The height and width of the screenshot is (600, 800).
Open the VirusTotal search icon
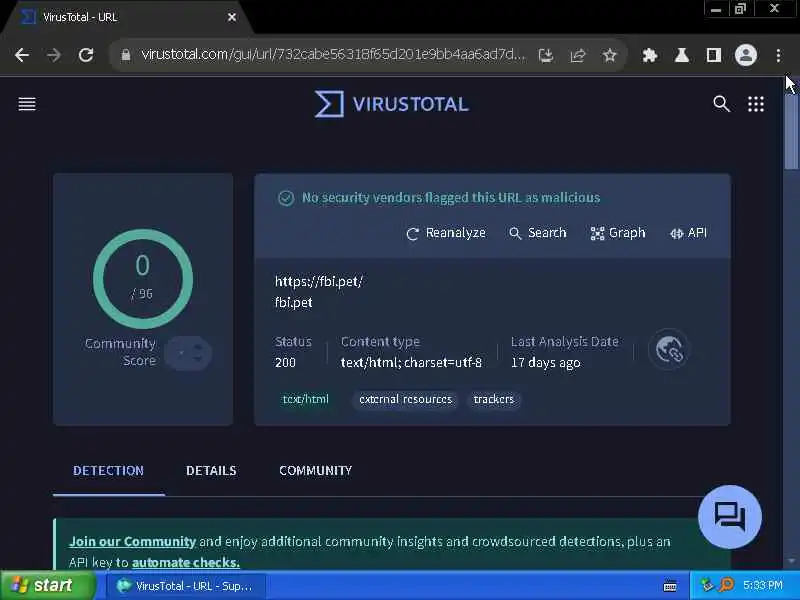pos(721,104)
